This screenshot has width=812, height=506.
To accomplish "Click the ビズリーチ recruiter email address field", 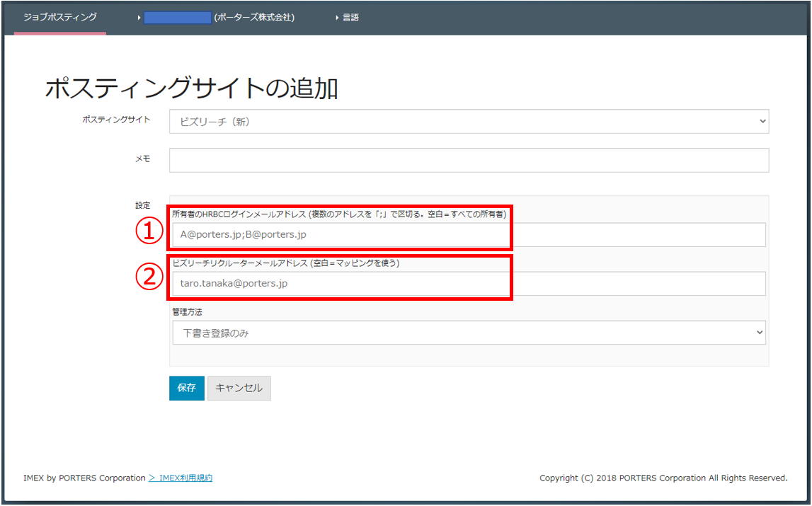I will click(x=469, y=284).
